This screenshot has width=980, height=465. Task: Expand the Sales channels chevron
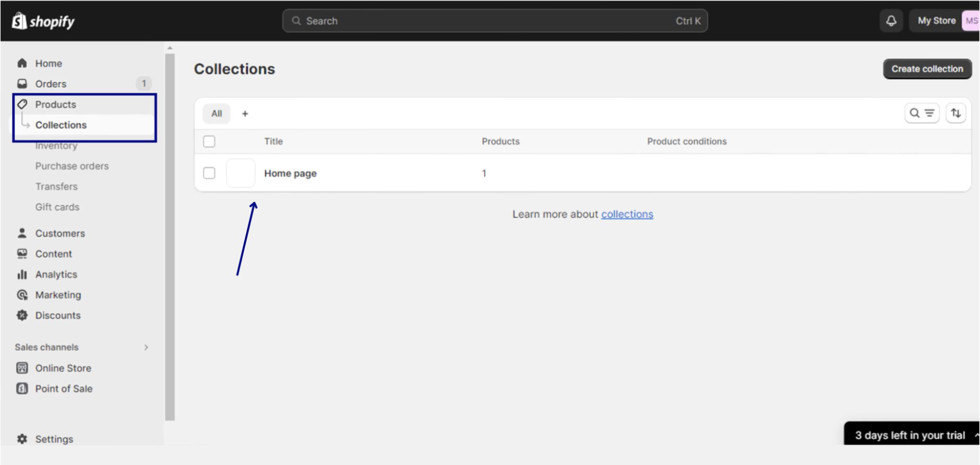pyautogui.click(x=146, y=347)
